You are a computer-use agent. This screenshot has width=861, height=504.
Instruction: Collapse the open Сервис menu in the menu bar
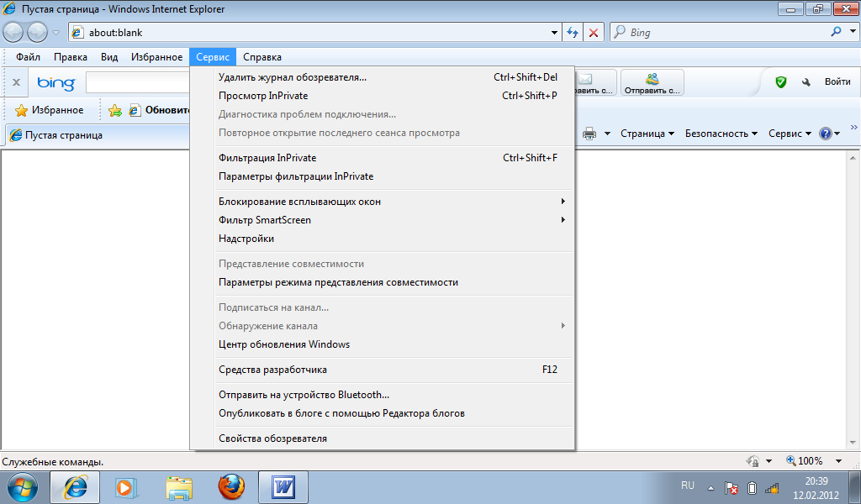213,57
